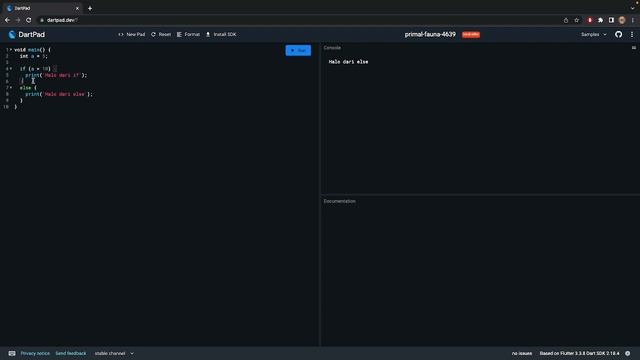The width and height of the screenshot is (640, 360).
Task: Collapse the if block fold arrow
Action: [x=11, y=69]
